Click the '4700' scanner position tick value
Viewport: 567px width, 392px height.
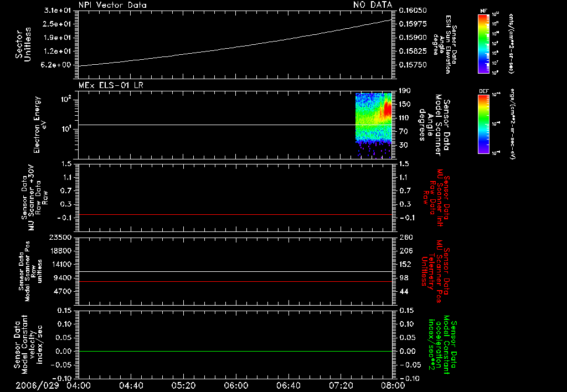pos(62,291)
